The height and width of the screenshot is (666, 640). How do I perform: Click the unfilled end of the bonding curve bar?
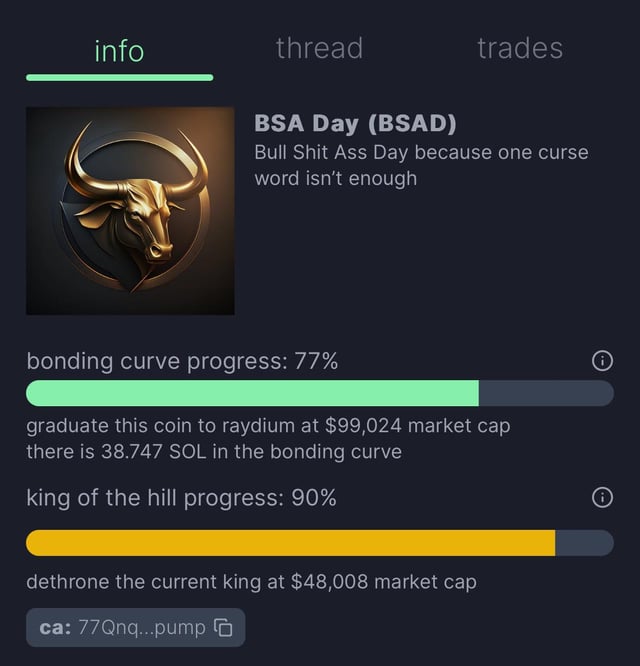(546, 393)
